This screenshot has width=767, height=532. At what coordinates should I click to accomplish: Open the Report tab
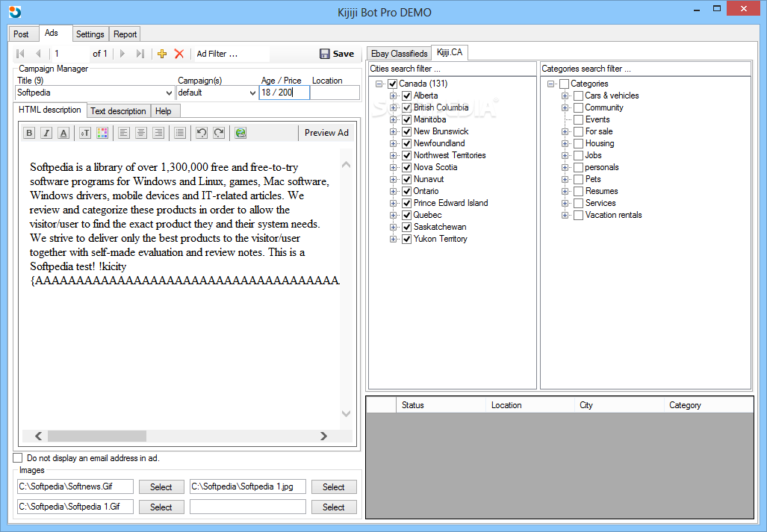point(125,34)
